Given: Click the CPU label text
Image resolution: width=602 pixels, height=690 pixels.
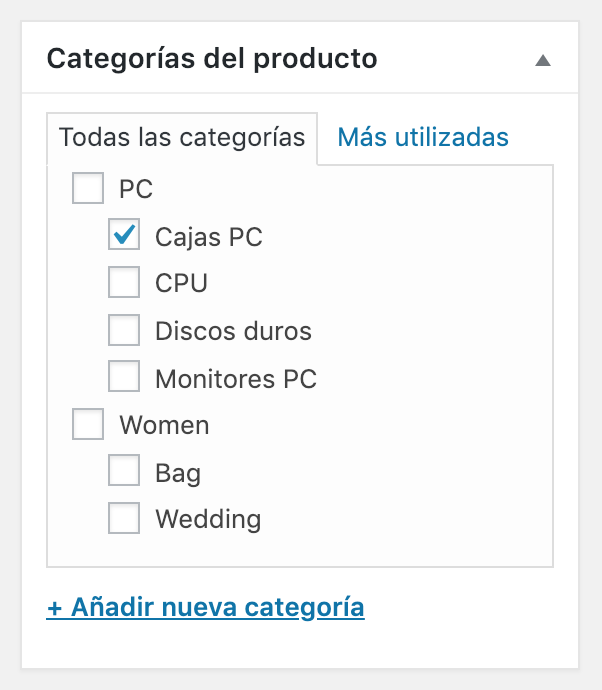Looking at the screenshot, I should (181, 284).
